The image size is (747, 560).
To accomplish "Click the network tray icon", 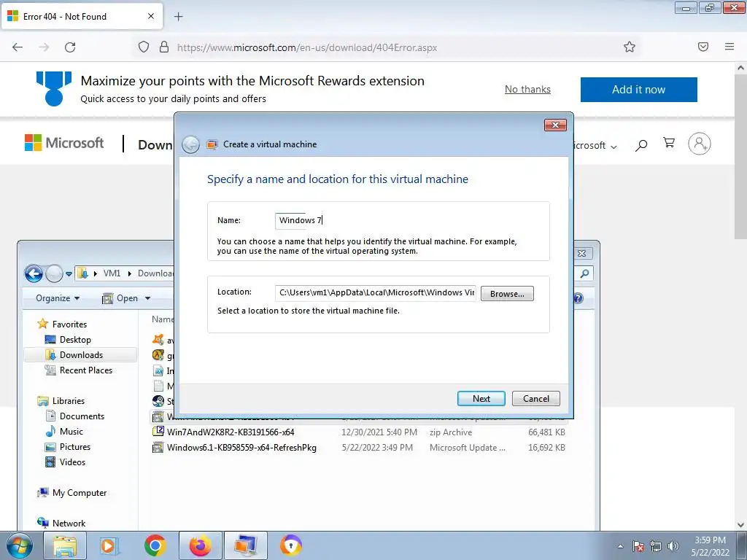I will (656, 546).
